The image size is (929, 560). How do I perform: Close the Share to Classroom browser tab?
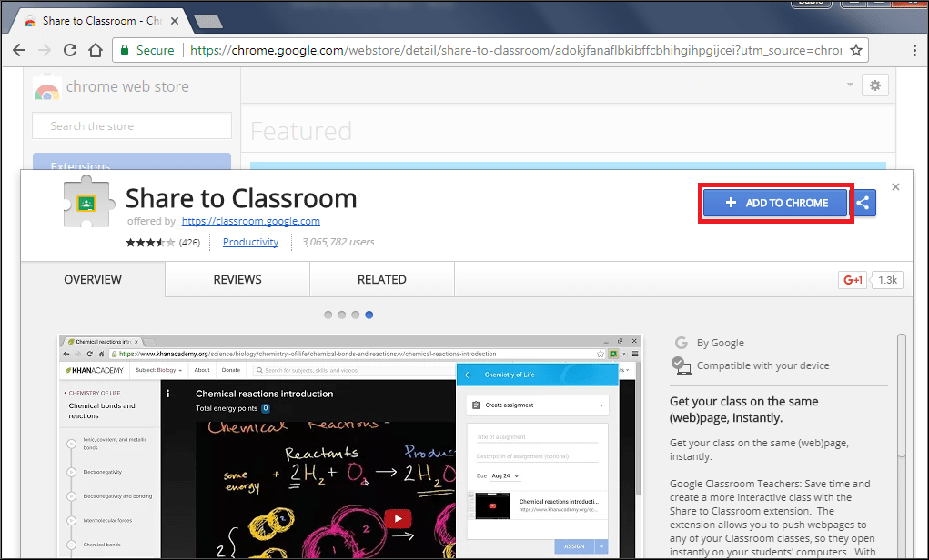point(175,21)
